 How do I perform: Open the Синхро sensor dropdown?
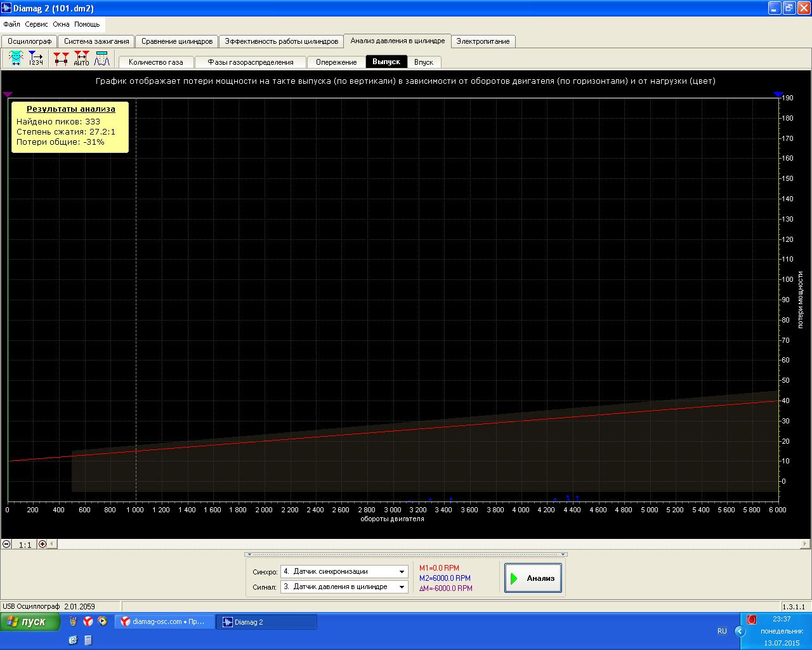pos(344,571)
